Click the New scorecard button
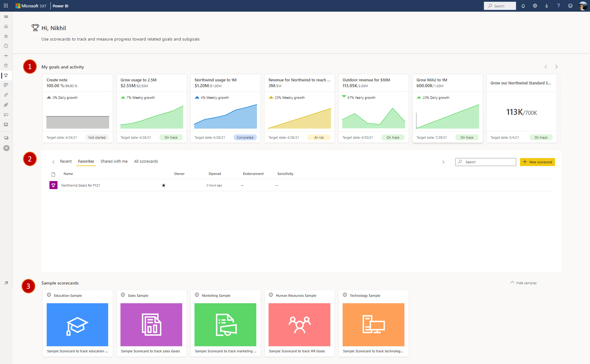The width and height of the screenshot is (590, 364). [x=537, y=162]
